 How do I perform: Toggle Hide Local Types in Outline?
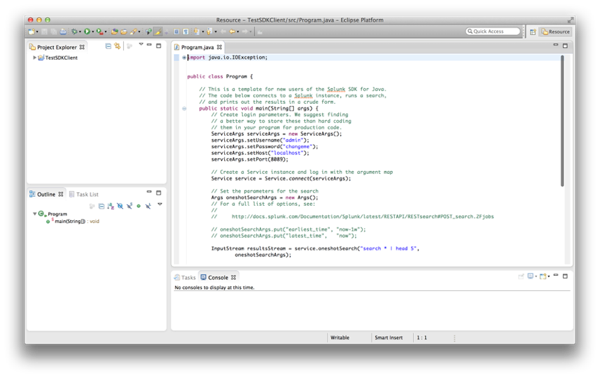pos(148,206)
